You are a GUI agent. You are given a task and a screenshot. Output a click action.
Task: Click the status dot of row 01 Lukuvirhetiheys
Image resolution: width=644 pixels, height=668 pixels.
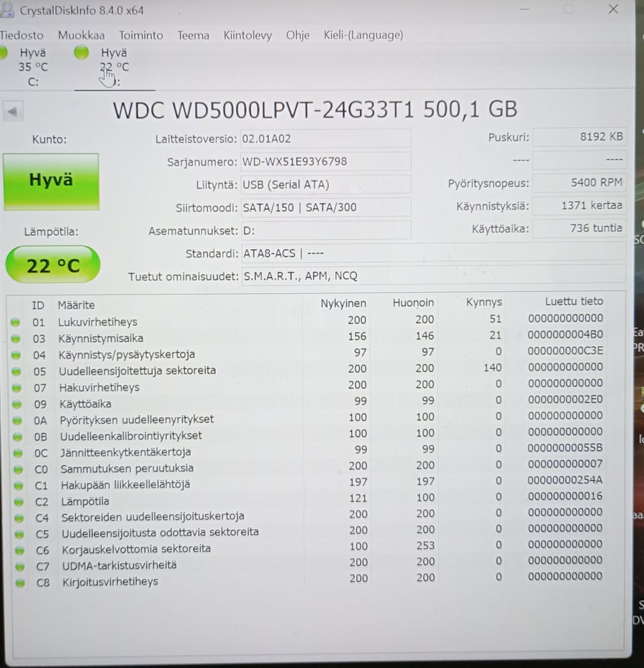coord(15,323)
